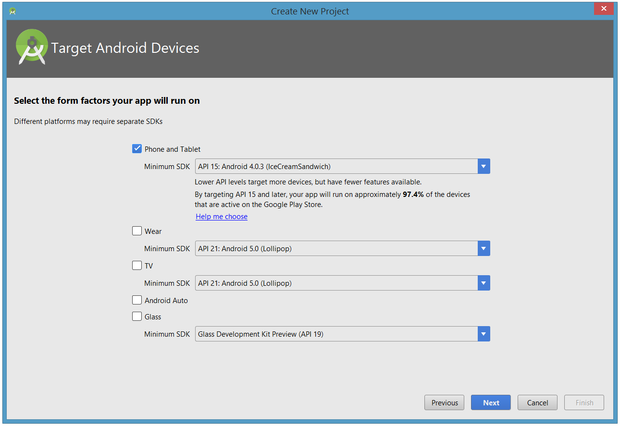Click the Android Studio logo in header
This screenshot has height=426, width=620.
point(32,48)
